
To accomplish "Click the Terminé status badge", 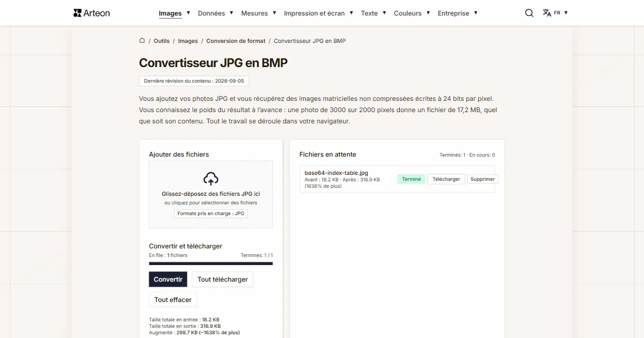I will pos(411,179).
